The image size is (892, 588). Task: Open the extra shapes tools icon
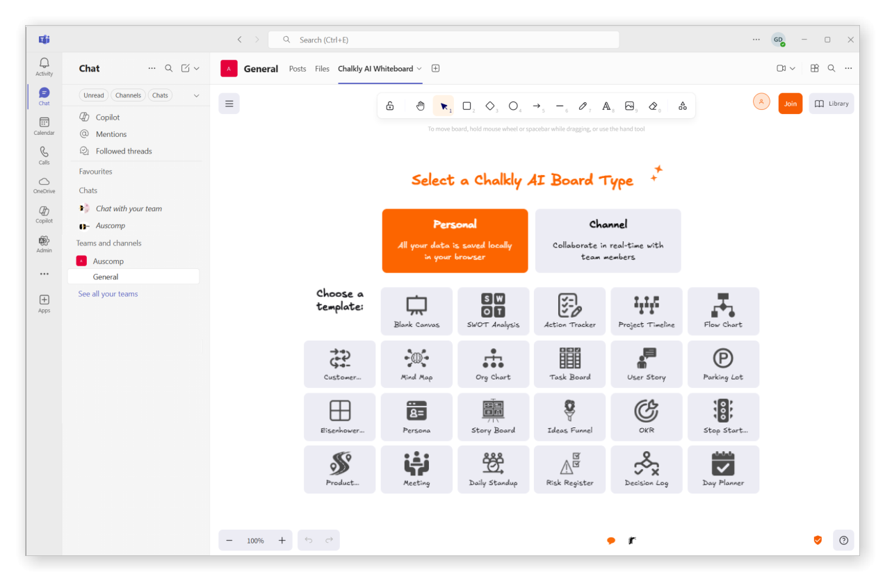tap(683, 106)
